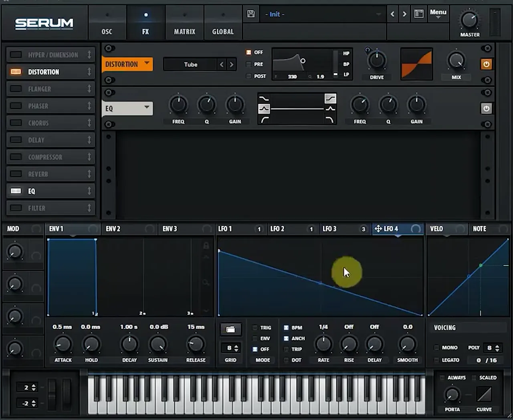The width and height of the screenshot is (513, 420).
Task: Open the EQ module dropdown
Action: [x=127, y=108]
